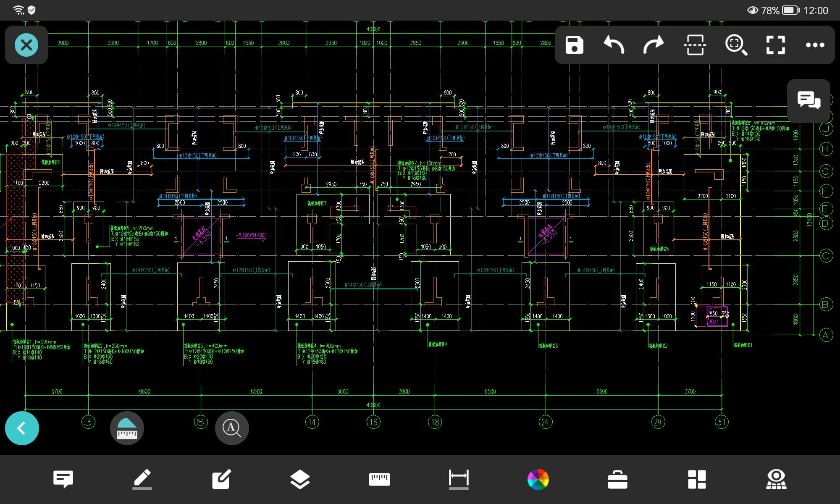Tap the teal back arrow button

click(22, 428)
